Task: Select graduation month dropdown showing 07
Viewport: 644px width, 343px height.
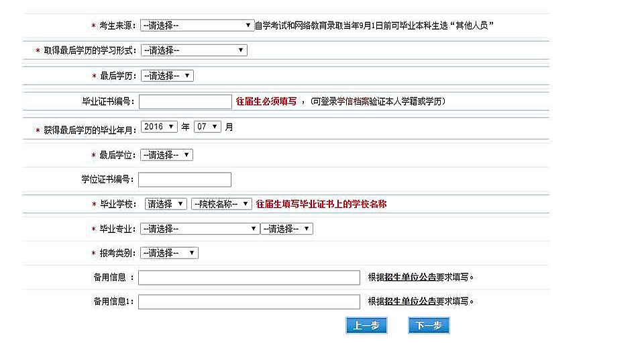Action: [x=207, y=127]
